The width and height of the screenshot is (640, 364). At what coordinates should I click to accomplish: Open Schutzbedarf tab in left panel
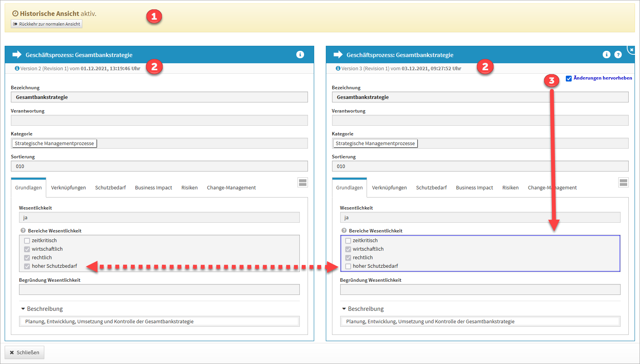(110, 188)
